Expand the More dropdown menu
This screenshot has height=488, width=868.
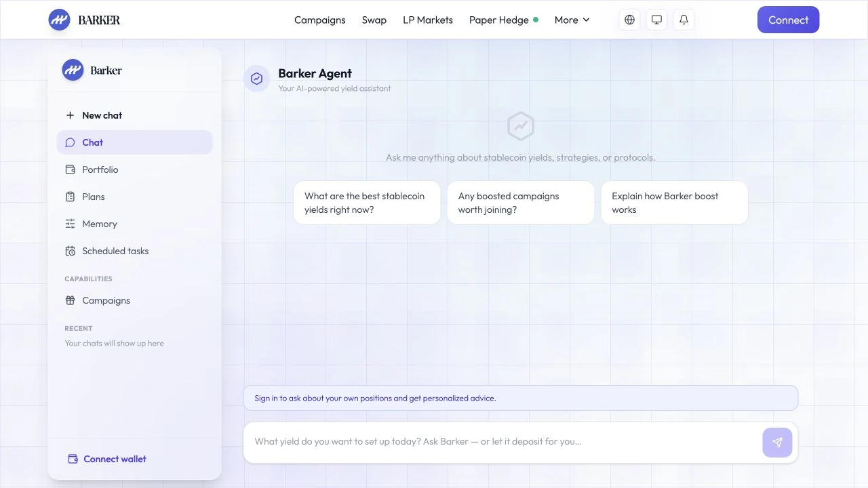pos(572,20)
